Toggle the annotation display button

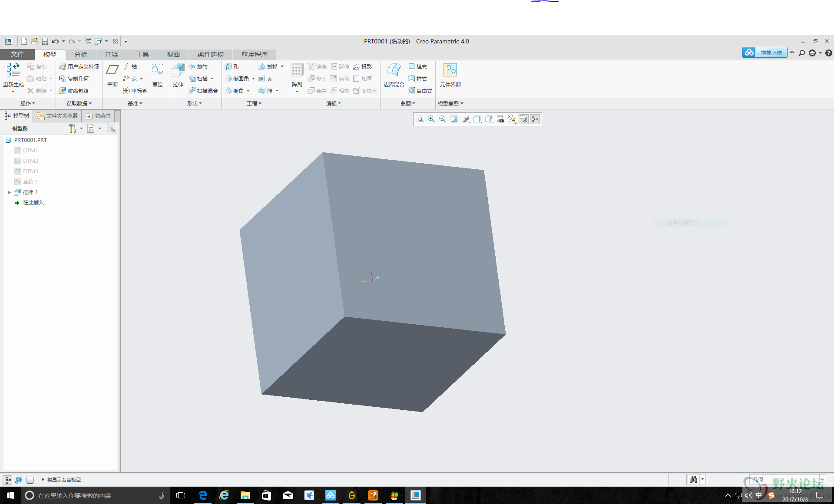(523, 119)
